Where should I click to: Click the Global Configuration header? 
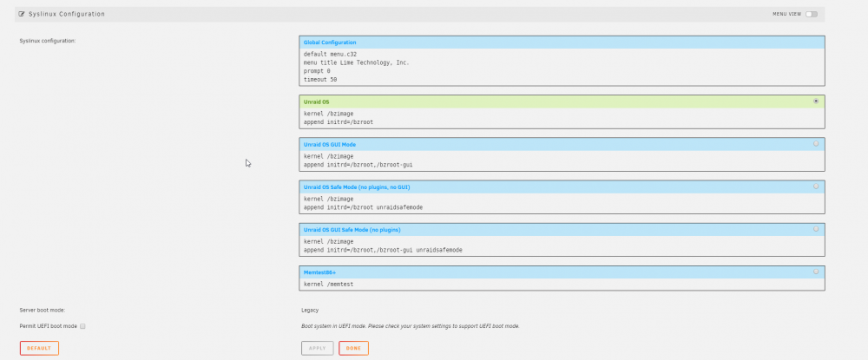click(x=562, y=43)
